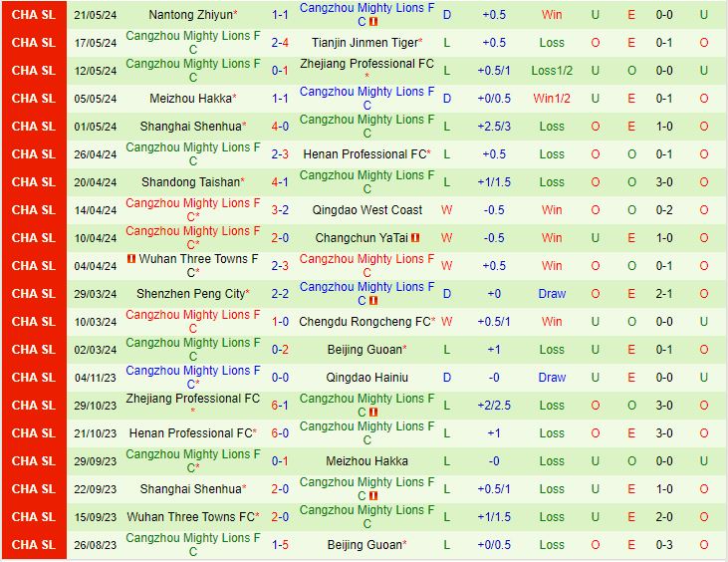Click handicap +0 in Shenzhen Peng City row
This screenshot has height=562, width=728.
click(494, 294)
